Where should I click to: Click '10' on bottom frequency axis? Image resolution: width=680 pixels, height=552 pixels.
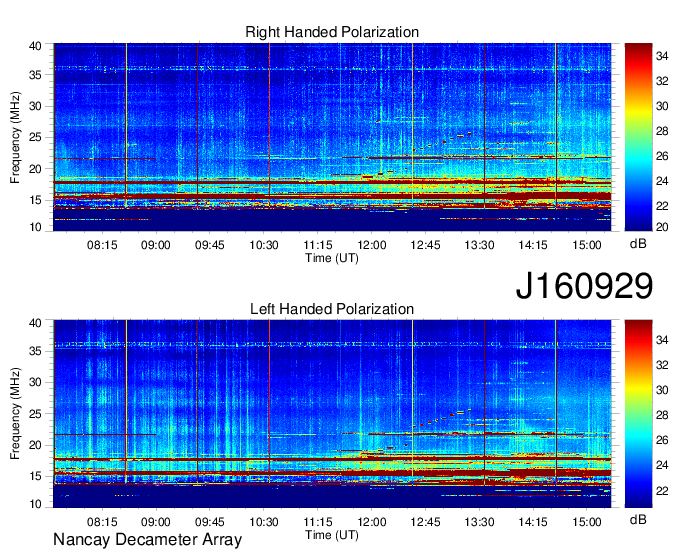35,504
